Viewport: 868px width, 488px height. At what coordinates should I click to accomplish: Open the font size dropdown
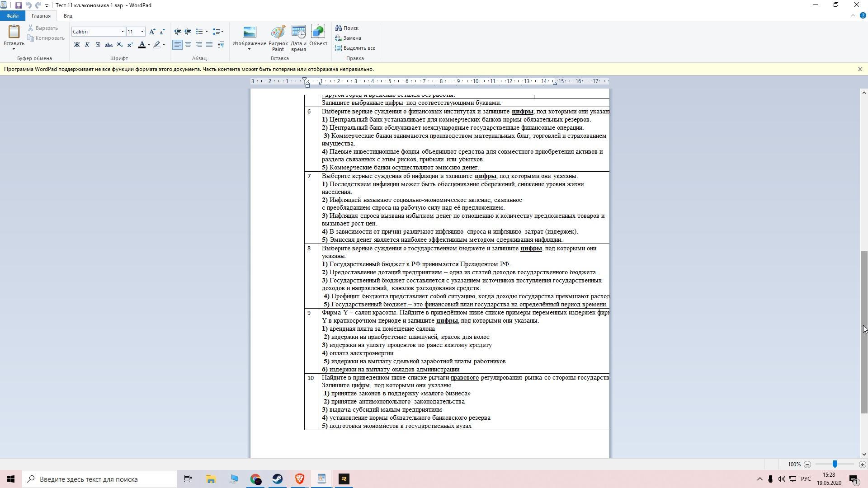tap(142, 32)
